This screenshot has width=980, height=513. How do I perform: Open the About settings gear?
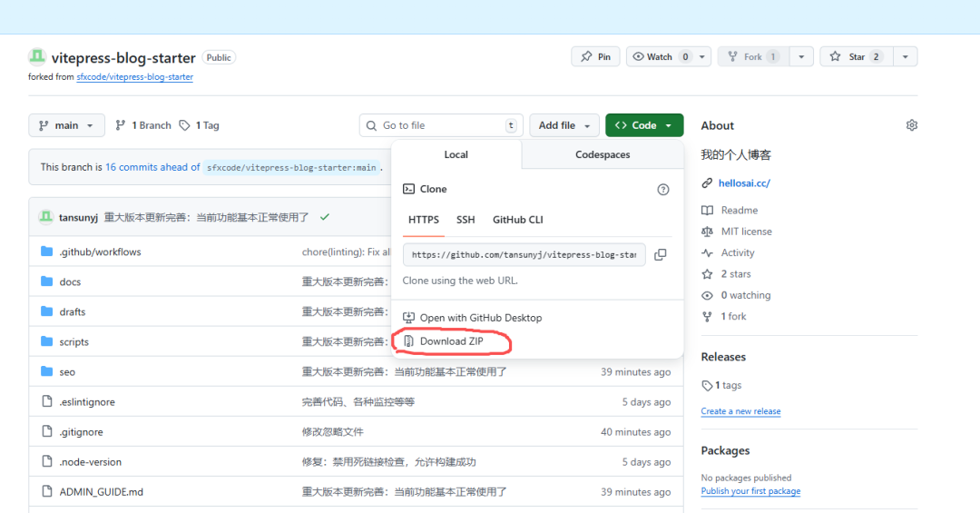coord(911,125)
